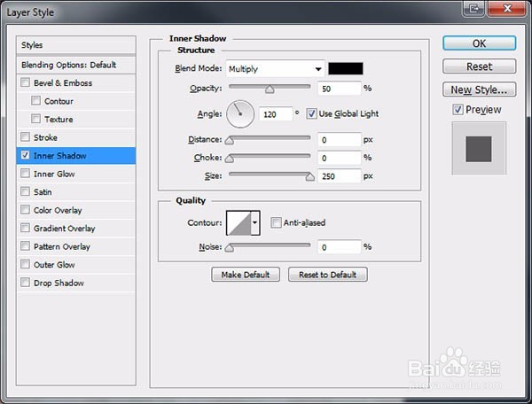Click the Noise value field

[339, 247]
